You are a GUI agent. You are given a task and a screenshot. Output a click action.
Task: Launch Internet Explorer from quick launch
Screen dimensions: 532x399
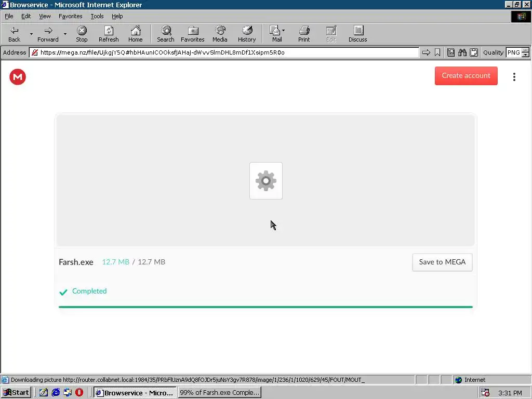coord(55,393)
